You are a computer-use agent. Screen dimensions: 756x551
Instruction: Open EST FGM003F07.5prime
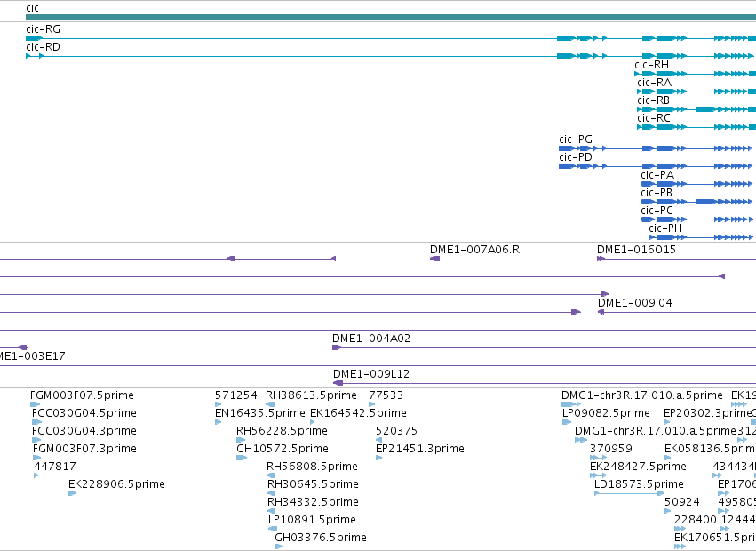coord(82,395)
